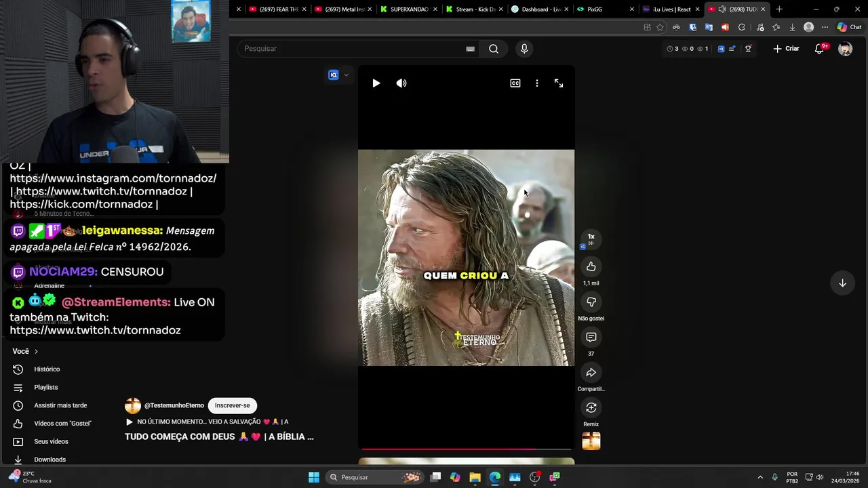Show hidden system tray icons chevron
This screenshot has width=868, height=488.
tap(760, 477)
